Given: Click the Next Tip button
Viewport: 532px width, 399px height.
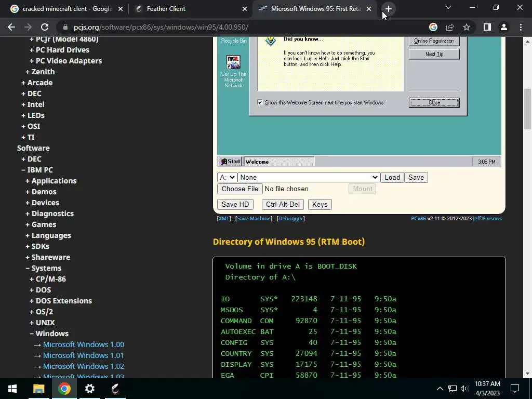Looking at the screenshot, I should (434, 54).
